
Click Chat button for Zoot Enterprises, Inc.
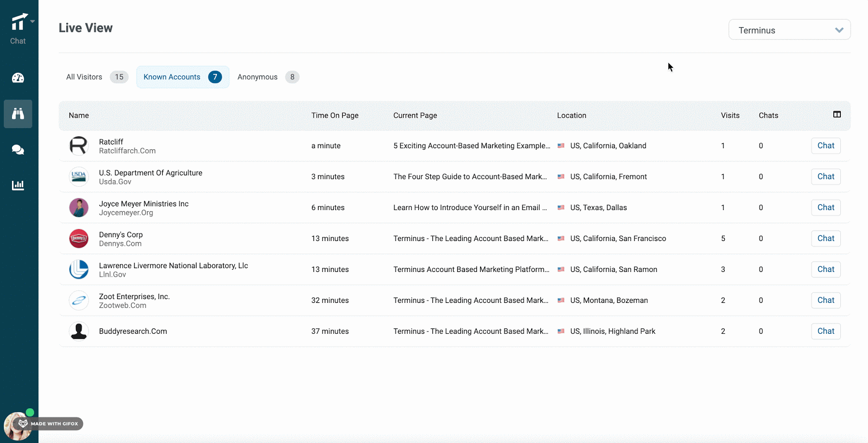(826, 300)
